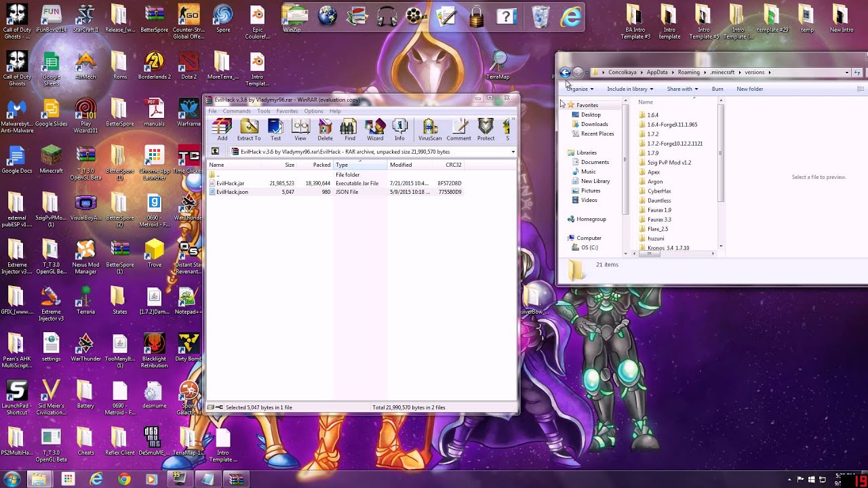Select the Borderlands 2 desktop icon
Screen dimensions: 868x488
pyautogui.click(x=154, y=66)
